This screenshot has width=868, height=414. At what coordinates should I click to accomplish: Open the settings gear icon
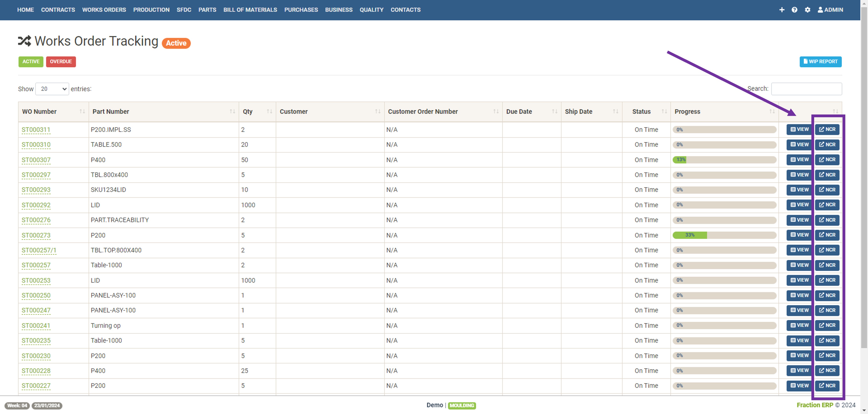tap(807, 10)
